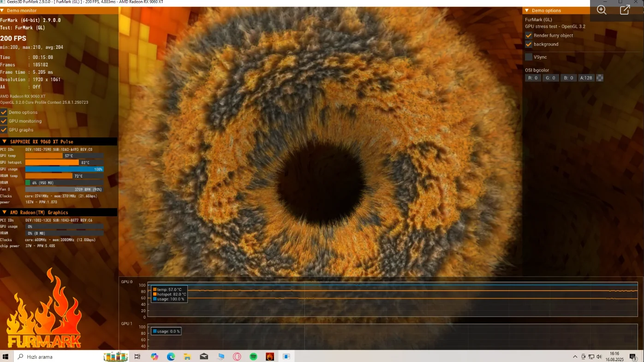Click the GPU stress test - OpenGL 3.2 text

(555, 26)
